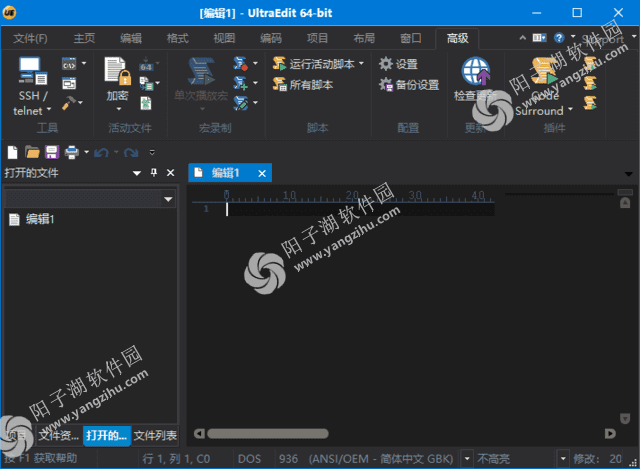Open quick access toolbar customize arrow
This screenshot has width=640, height=469.
(x=152, y=152)
